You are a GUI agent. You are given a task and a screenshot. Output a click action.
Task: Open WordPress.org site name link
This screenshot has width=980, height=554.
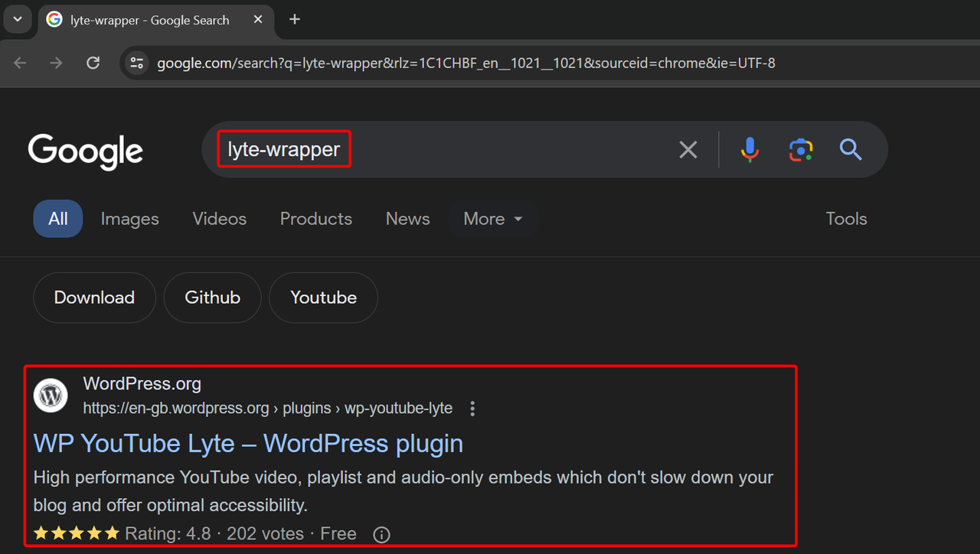tap(142, 384)
